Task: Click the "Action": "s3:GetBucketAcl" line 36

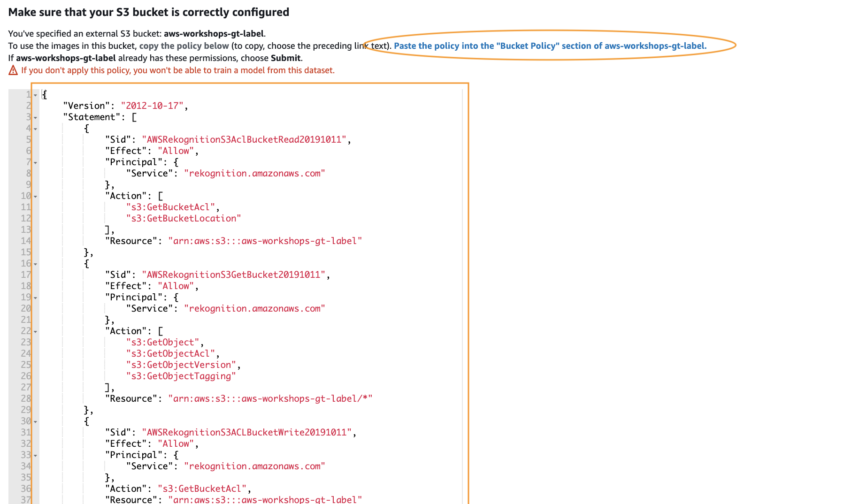Action: [x=178, y=489]
